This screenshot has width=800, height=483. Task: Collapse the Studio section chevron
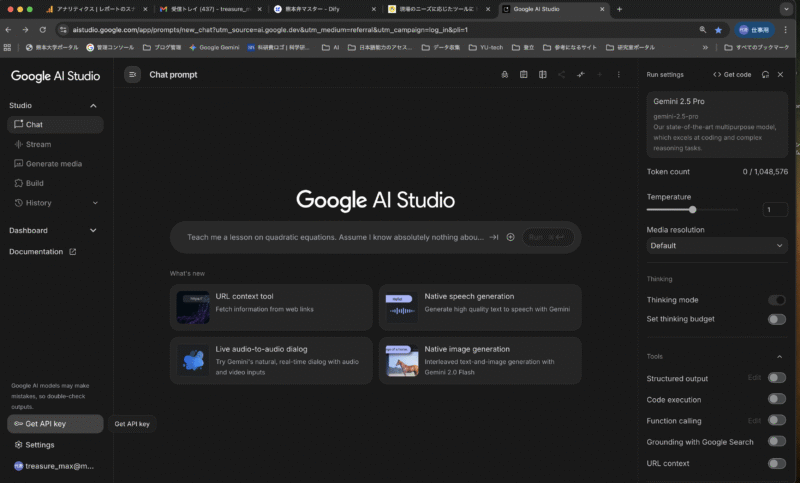point(93,105)
